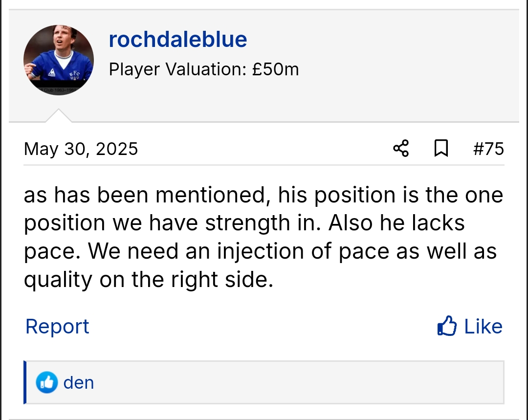Click the May 30, 2025 post date
Screen dimensions: 528x420
[x=81, y=149]
